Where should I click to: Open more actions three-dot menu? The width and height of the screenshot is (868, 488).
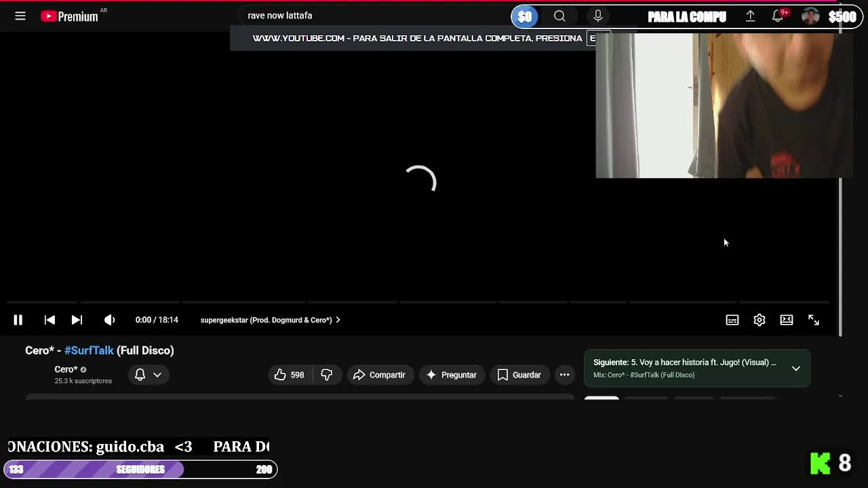pyautogui.click(x=564, y=375)
